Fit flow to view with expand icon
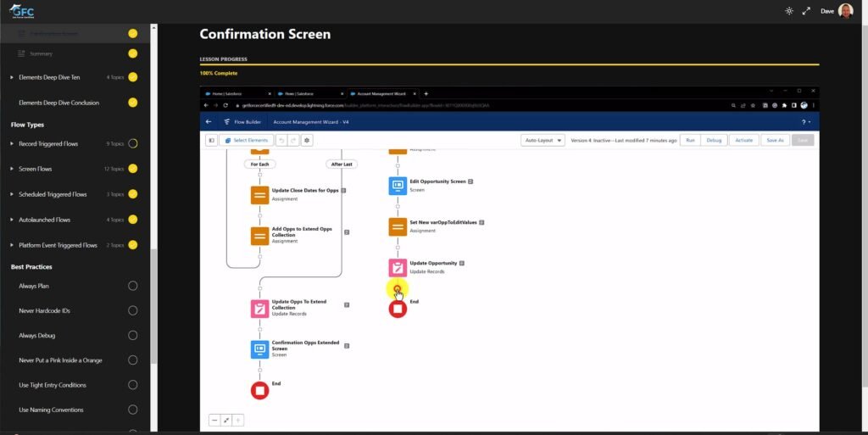Viewport: 868px width, 435px height. click(226, 421)
